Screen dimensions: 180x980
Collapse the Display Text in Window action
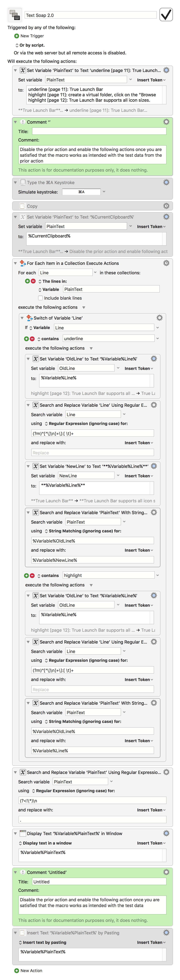pyautogui.click(x=15, y=834)
